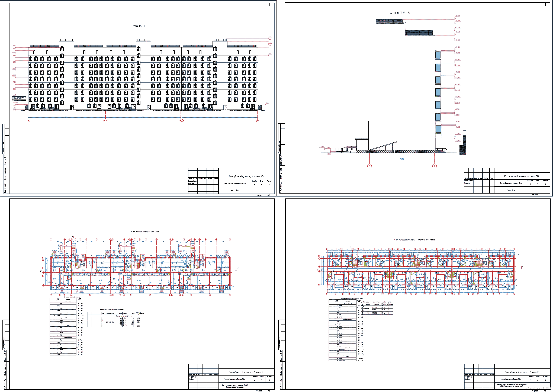
Task: Click the 'Фасад 51-1' heading above facade
Action: 139,26
